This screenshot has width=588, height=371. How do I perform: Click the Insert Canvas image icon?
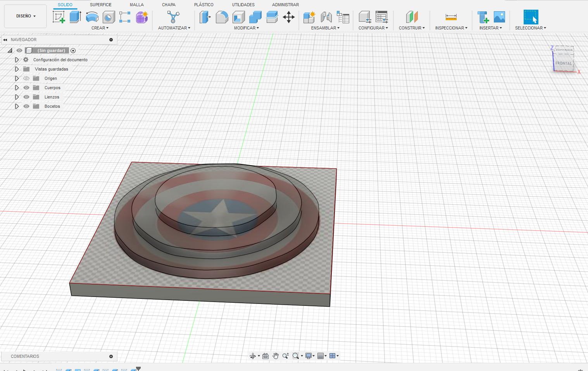click(499, 17)
